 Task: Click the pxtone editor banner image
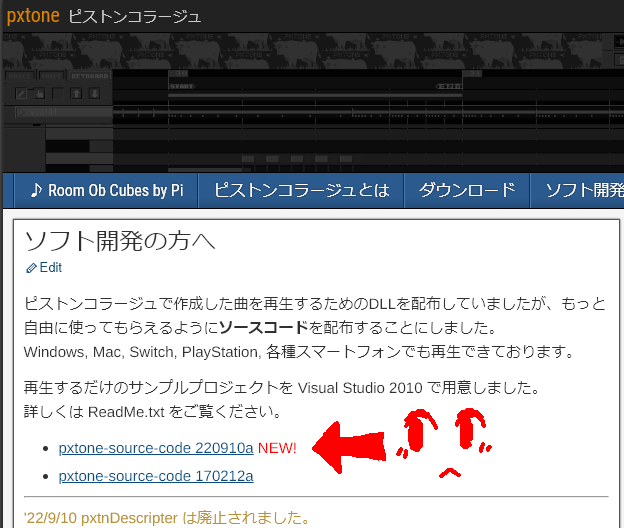coord(313,103)
